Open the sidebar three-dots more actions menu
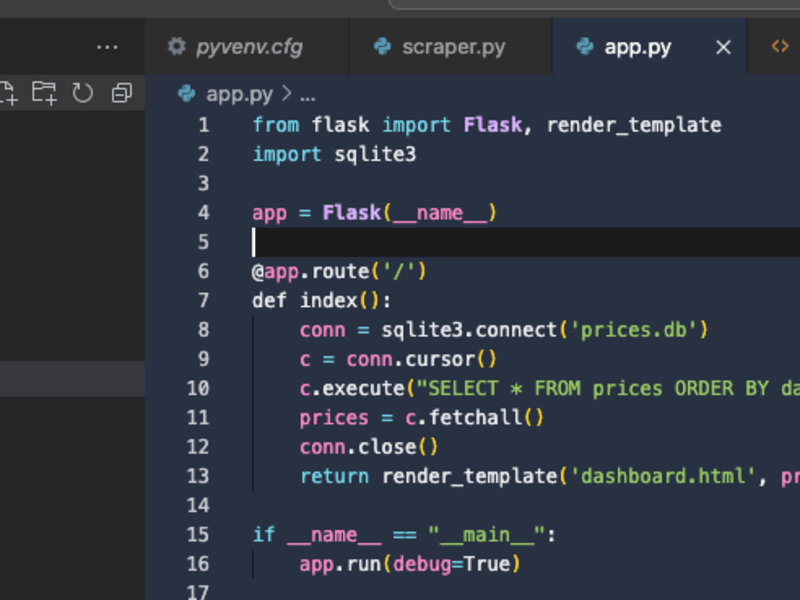The width and height of the screenshot is (800, 600). click(107, 47)
